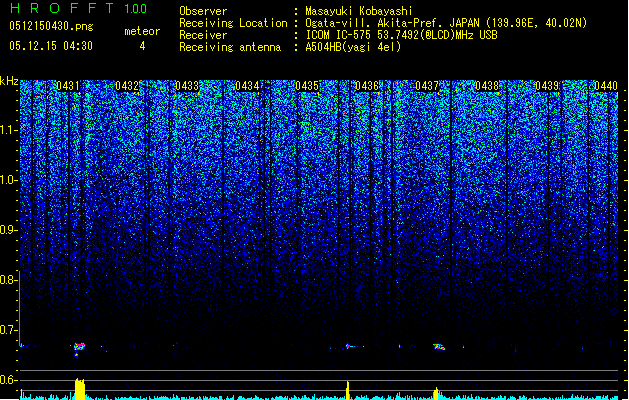This screenshot has width=629, height=400.
Task: Click the meteor echo near 0437
Action: click(439, 347)
